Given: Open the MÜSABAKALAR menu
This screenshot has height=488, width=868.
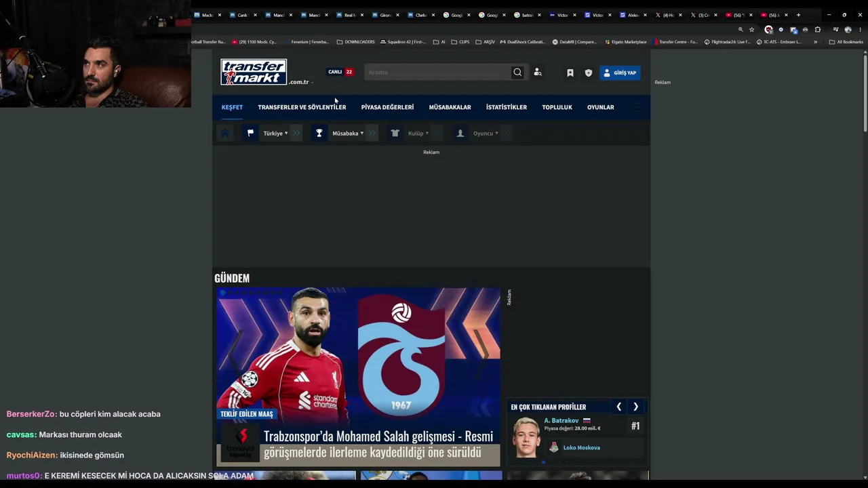Looking at the screenshot, I should tap(450, 107).
